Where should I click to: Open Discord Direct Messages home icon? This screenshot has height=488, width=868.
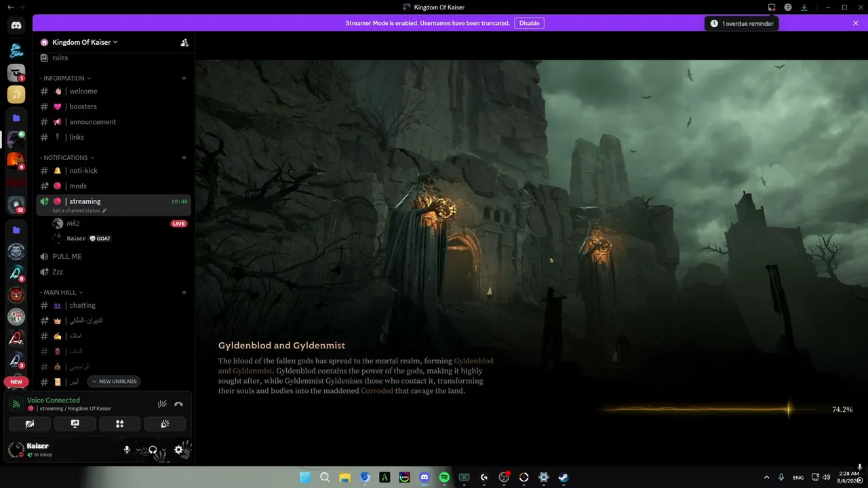16,26
